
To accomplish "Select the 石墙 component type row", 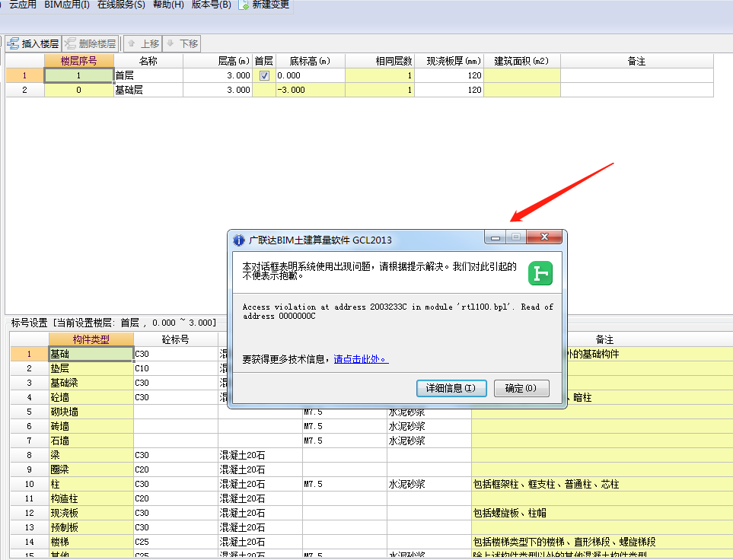I will (91, 441).
